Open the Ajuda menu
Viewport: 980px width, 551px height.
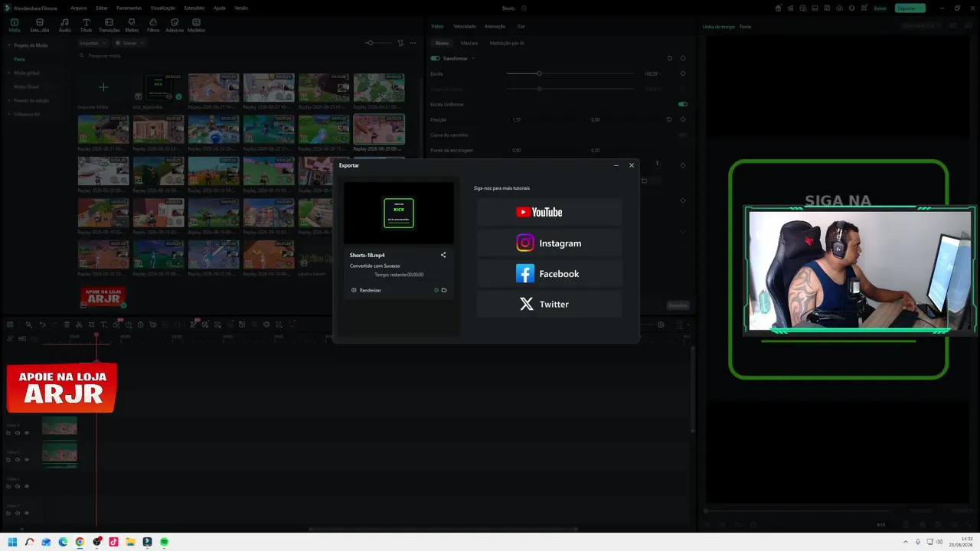pos(219,8)
